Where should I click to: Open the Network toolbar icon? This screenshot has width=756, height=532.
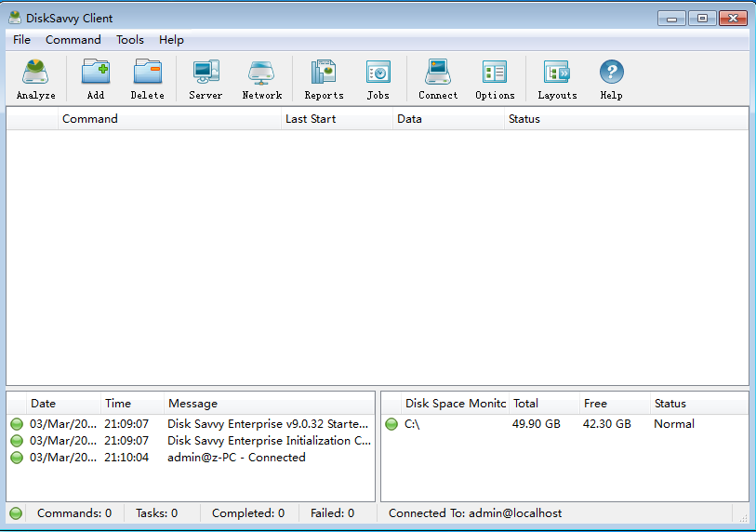(261, 73)
